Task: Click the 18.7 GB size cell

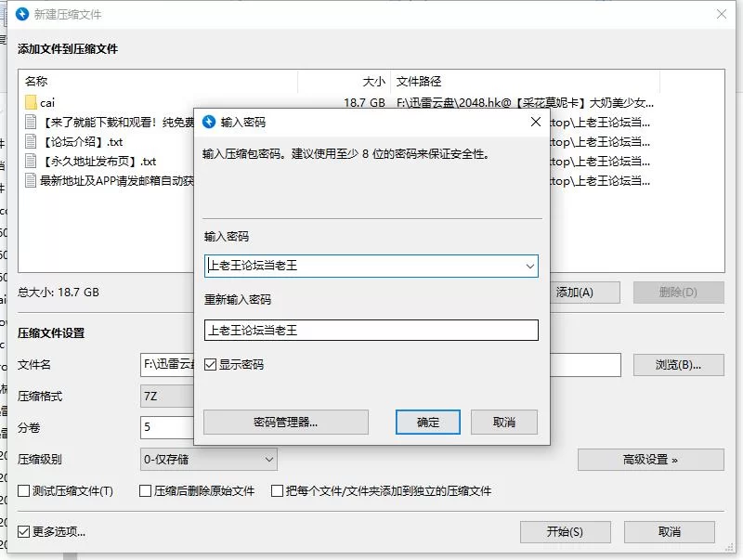Action: pyautogui.click(x=364, y=103)
